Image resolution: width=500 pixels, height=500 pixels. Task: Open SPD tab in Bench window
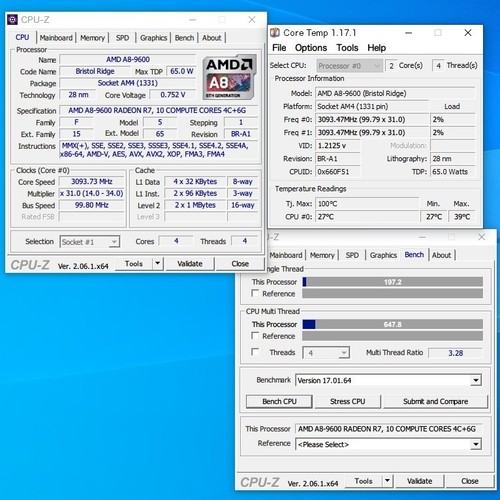pyautogui.click(x=352, y=255)
